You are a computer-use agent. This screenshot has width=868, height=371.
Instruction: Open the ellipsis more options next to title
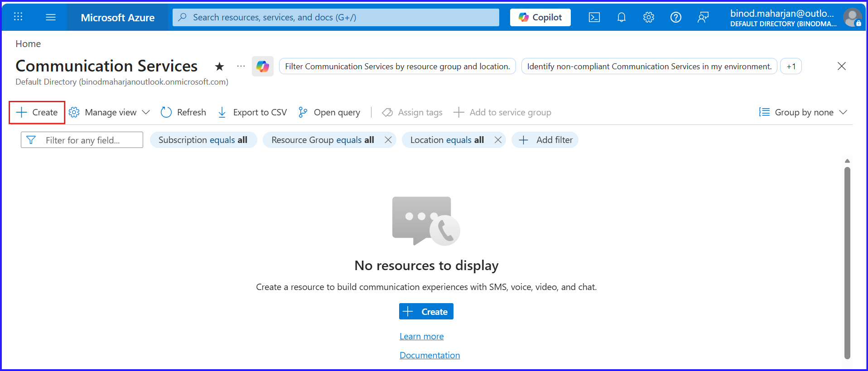pyautogui.click(x=241, y=67)
